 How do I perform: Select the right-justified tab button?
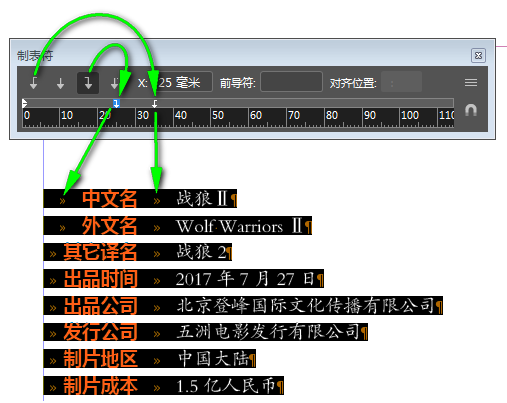pos(88,83)
